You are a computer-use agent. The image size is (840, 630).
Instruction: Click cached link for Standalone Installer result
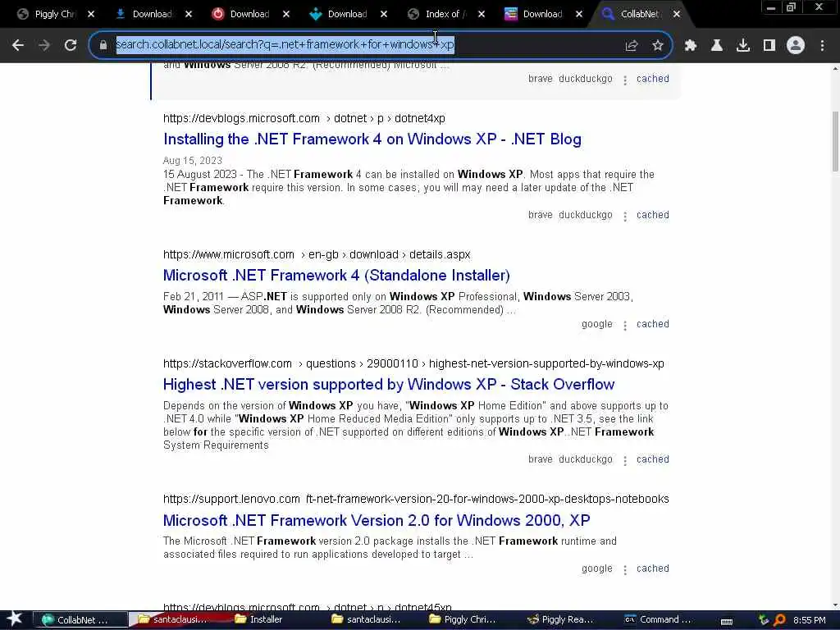click(x=652, y=324)
